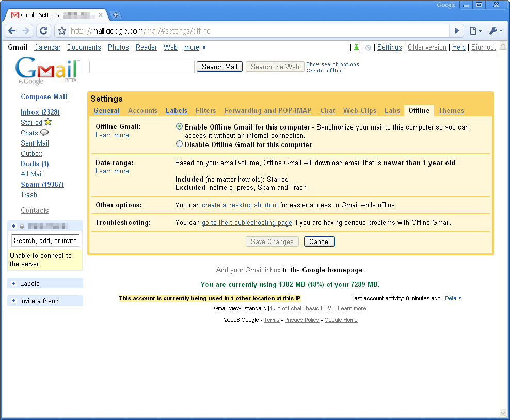Open Inbox (2328)

pyautogui.click(x=40, y=112)
